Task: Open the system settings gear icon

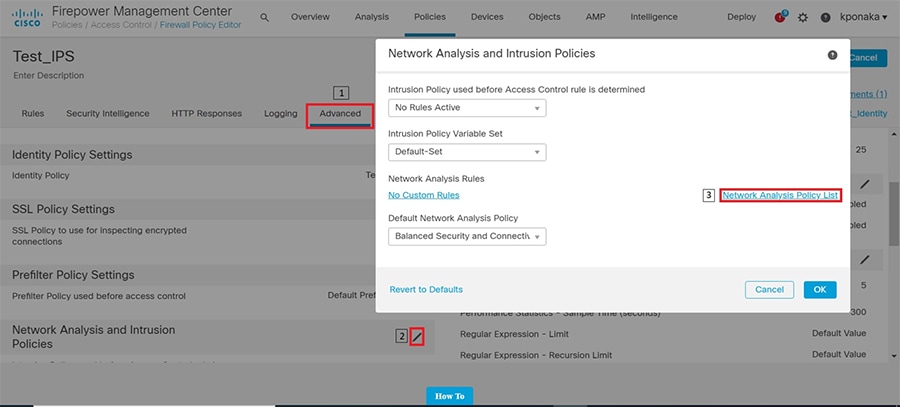Action: (x=803, y=17)
